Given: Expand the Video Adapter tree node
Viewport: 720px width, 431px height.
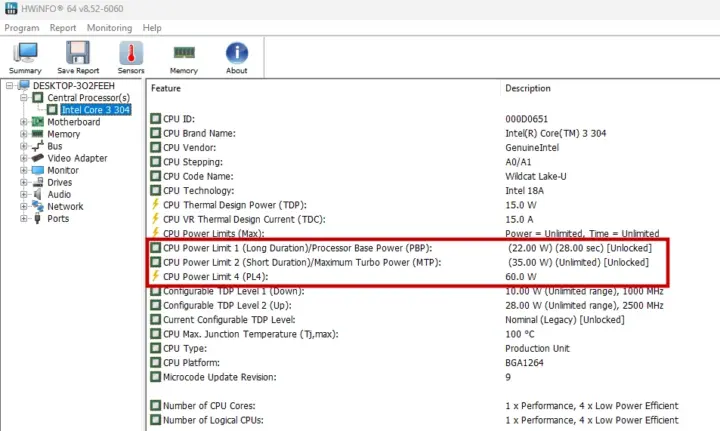Looking at the screenshot, I should pos(23,158).
